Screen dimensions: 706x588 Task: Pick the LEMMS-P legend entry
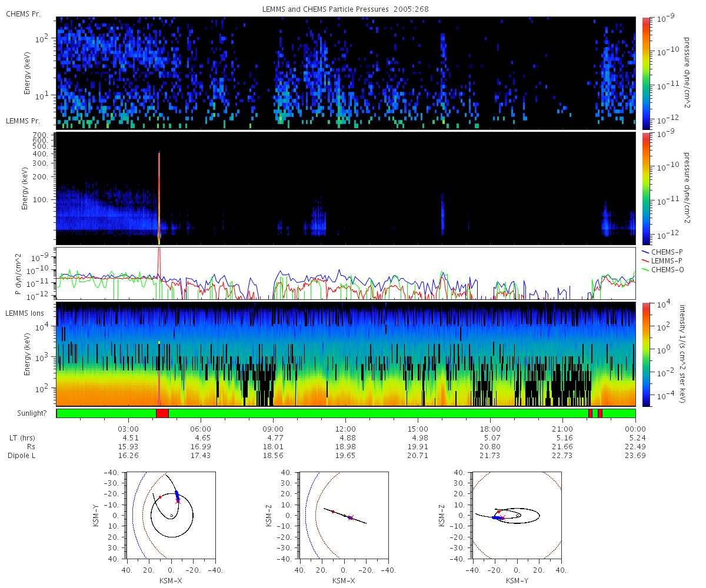[662, 260]
